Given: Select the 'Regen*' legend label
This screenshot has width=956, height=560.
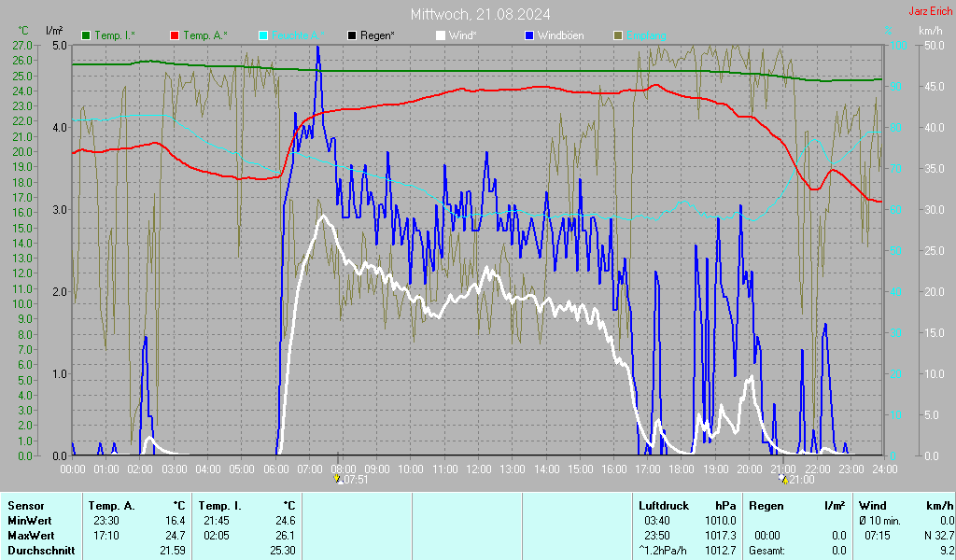Looking at the screenshot, I should point(377,36).
